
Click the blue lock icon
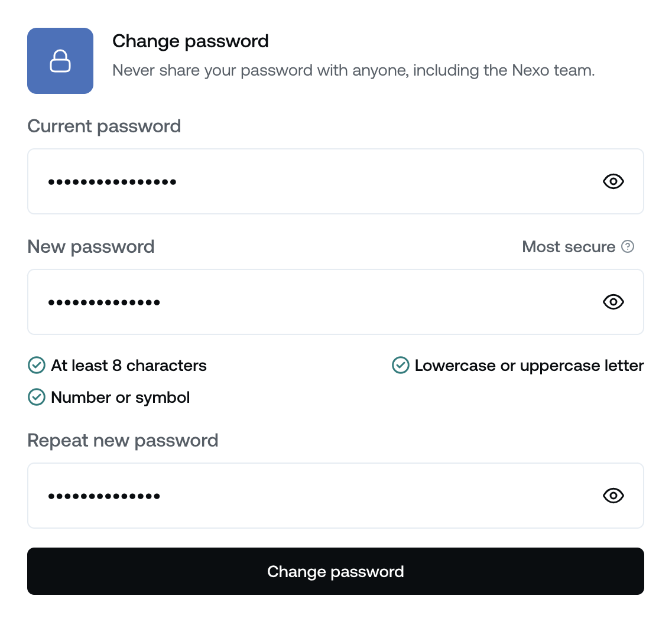[60, 60]
